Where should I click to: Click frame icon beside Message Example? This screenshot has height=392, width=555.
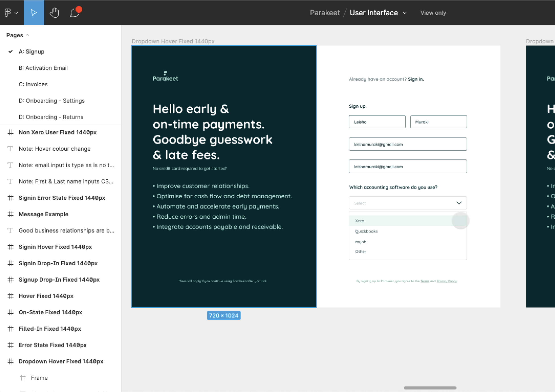click(x=10, y=214)
